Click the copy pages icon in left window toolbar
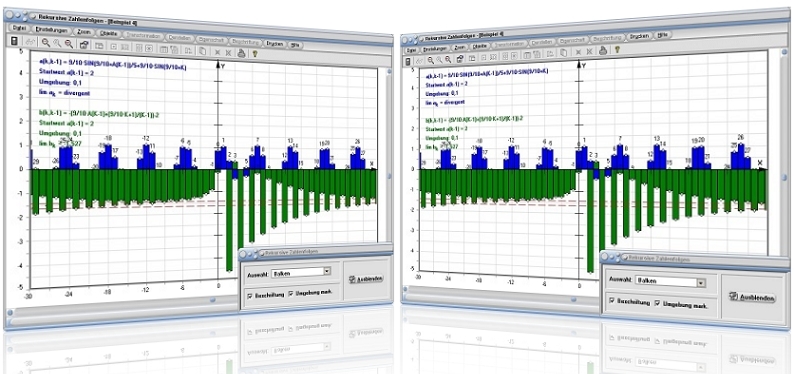Image resolution: width=794 pixels, height=374 pixels. (202, 50)
